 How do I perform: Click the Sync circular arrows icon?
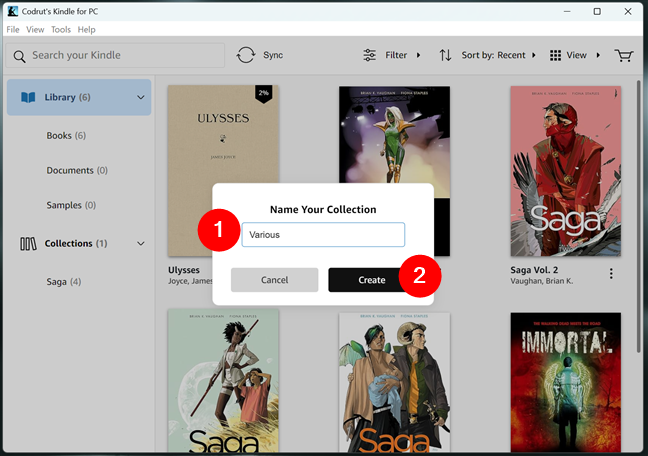(x=246, y=55)
